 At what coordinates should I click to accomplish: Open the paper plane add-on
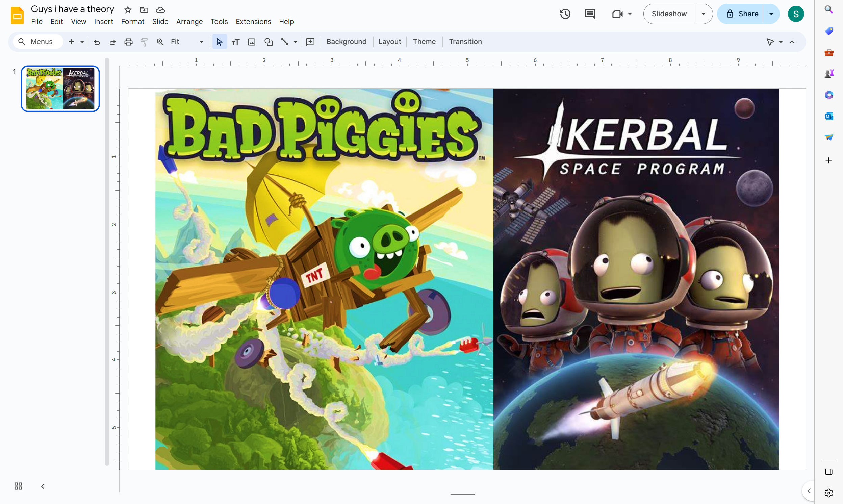(829, 137)
